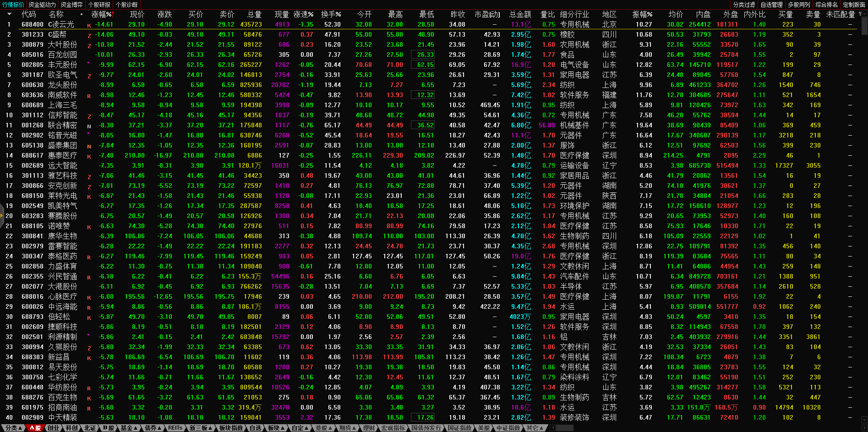Select the 创业 market tab
The image size is (868, 432).
[x=53, y=428]
